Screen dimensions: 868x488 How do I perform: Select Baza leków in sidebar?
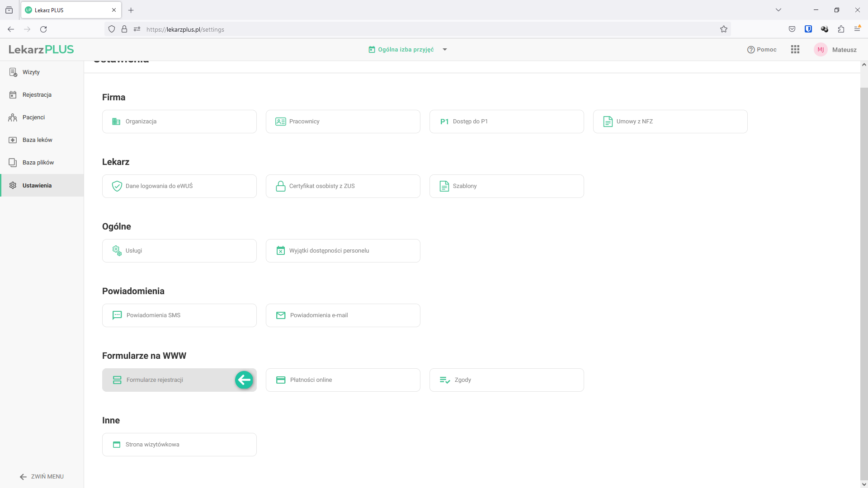tap(37, 140)
